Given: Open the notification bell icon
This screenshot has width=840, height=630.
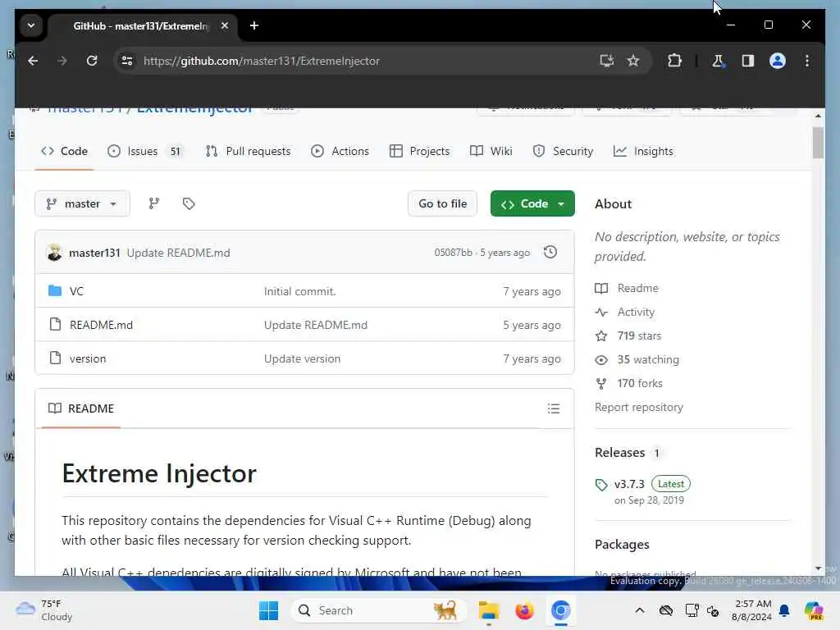Looking at the screenshot, I should click(x=784, y=610).
